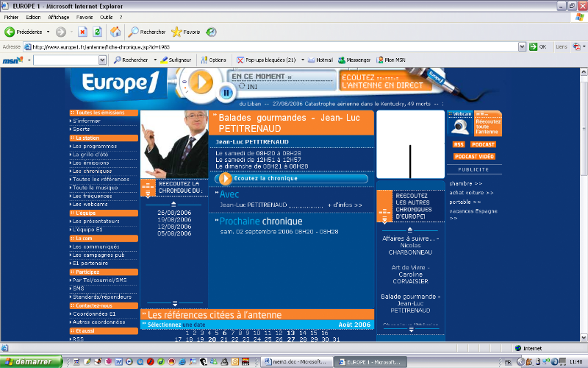Click the Europe1 logo
This screenshot has height=368, width=588.
click(120, 82)
